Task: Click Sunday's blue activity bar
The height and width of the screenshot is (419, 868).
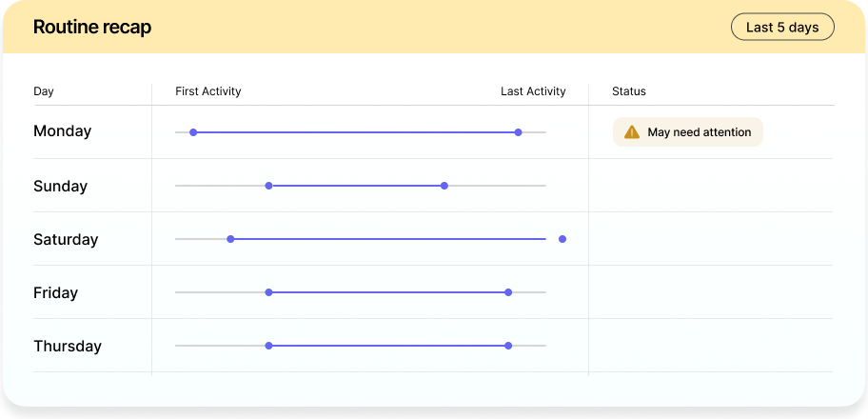Action: pyautogui.click(x=356, y=186)
